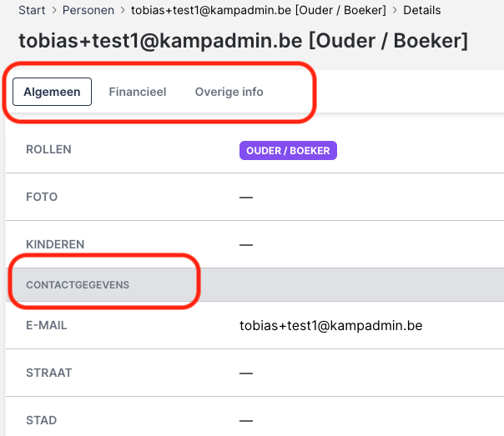The image size is (504, 436).
Task: Select the Algemeen tab
Action: pyautogui.click(x=52, y=92)
